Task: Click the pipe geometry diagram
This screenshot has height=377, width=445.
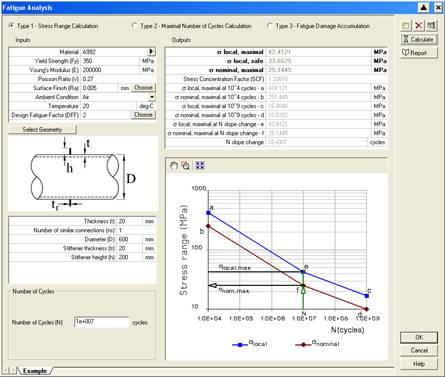Action: pos(82,173)
